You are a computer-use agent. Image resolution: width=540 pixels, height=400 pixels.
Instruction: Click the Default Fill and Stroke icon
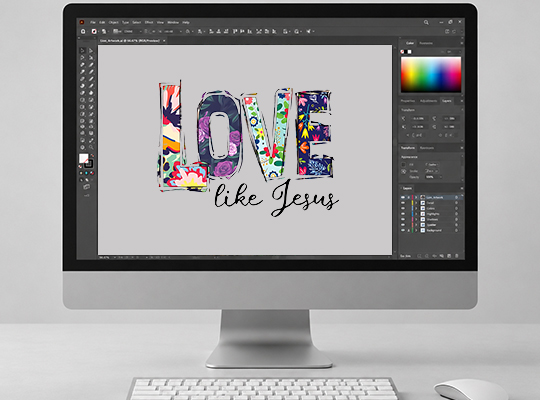pos(81,166)
